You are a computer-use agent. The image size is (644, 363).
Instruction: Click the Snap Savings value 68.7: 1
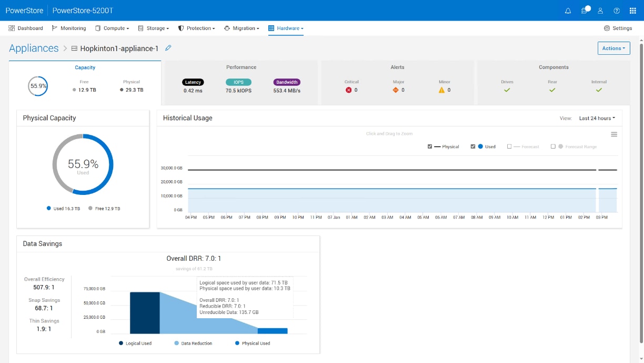coord(44,308)
